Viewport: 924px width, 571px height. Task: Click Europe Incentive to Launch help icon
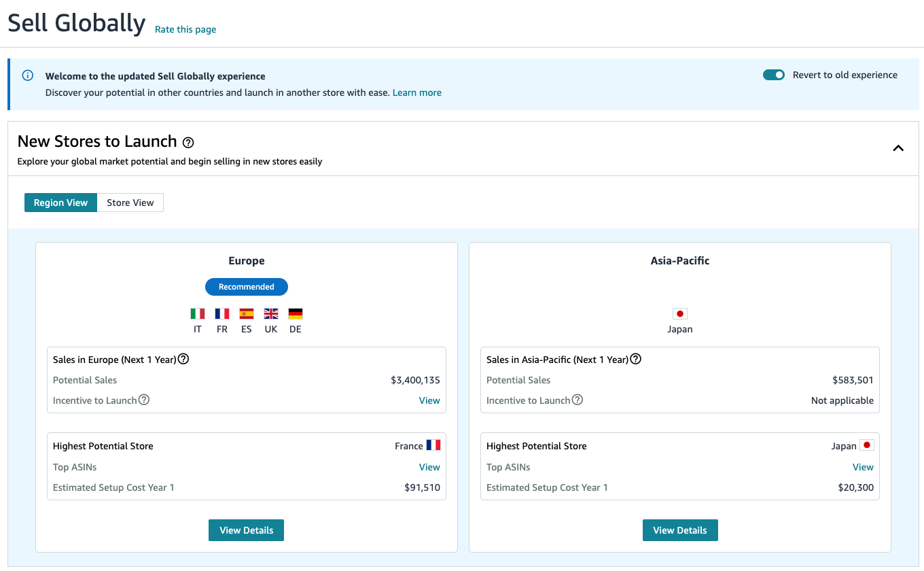[x=144, y=400]
